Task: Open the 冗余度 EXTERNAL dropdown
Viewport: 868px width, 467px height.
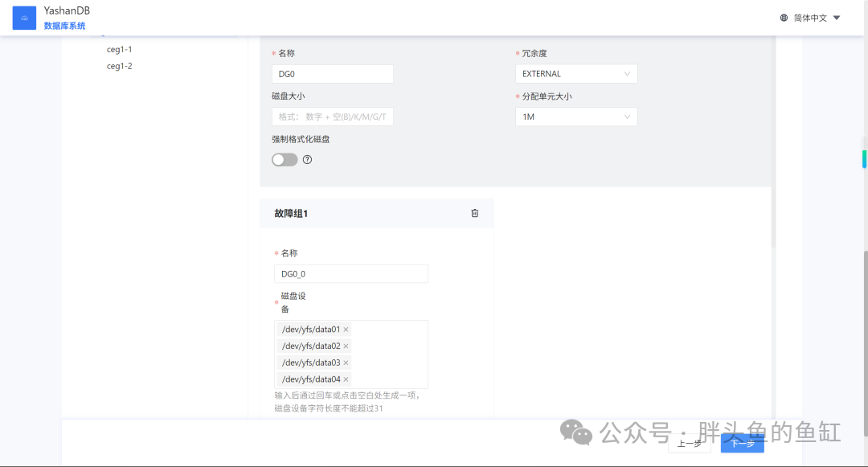Action: click(x=576, y=74)
